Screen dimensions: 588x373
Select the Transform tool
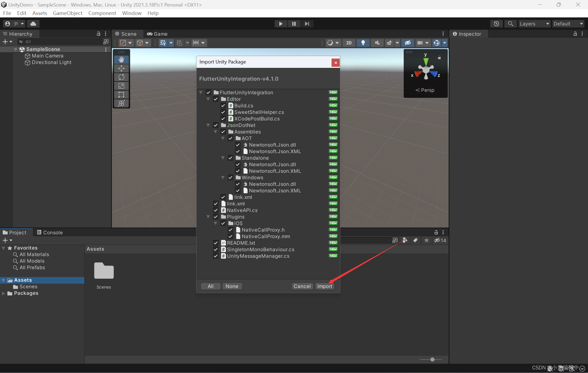pyautogui.click(x=121, y=103)
